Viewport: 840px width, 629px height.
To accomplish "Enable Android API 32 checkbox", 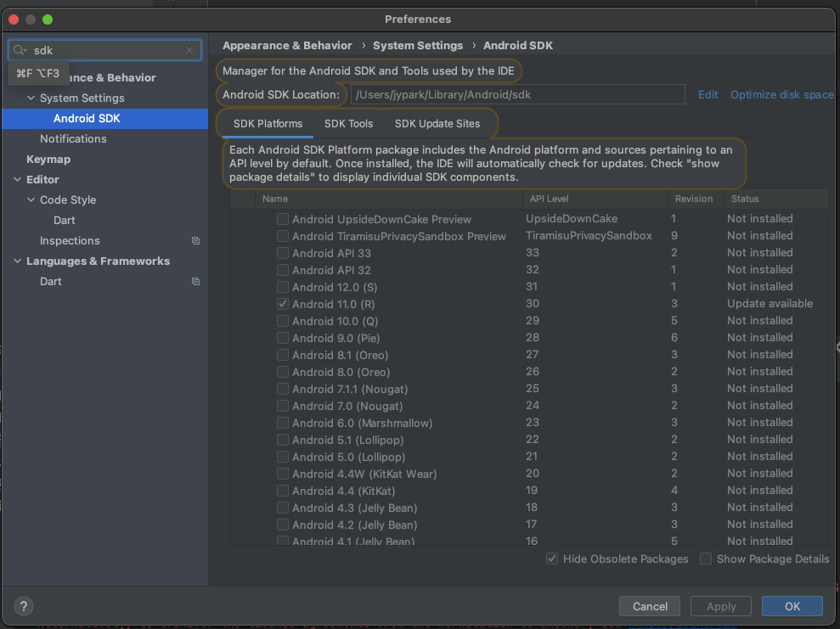I will point(283,270).
